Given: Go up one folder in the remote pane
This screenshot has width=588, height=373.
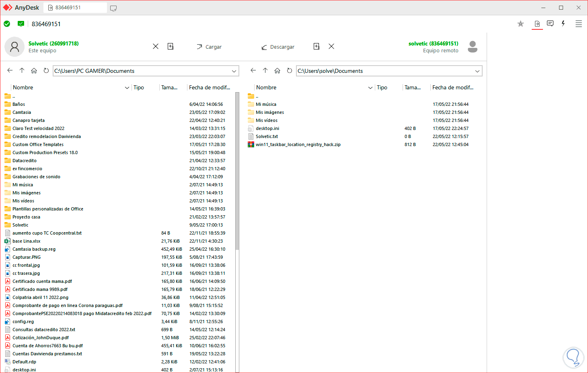Looking at the screenshot, I should coord(265,70).
